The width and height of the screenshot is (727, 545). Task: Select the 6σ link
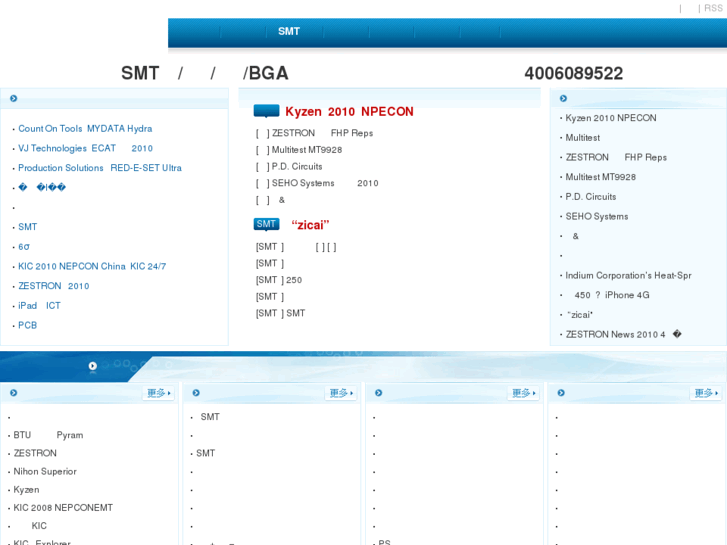click(x=24, y=247)
